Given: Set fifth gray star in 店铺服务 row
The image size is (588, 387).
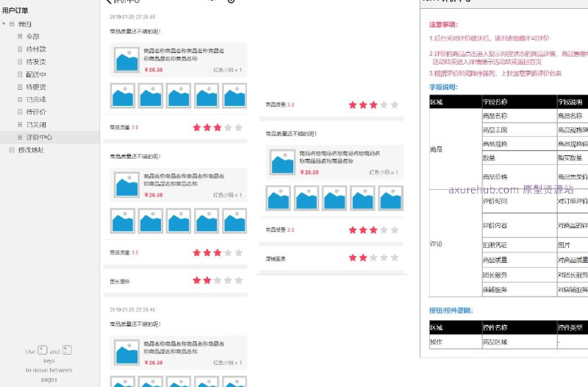Looking at the screenshot, I should coord(395,258).
